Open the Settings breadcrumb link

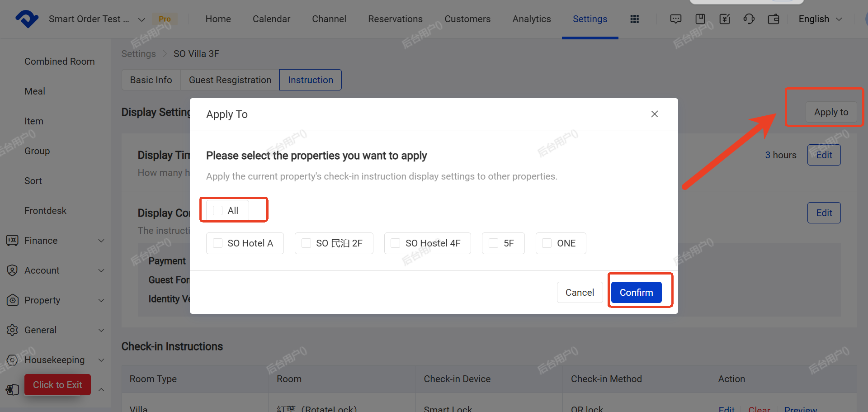click(138, 54)
